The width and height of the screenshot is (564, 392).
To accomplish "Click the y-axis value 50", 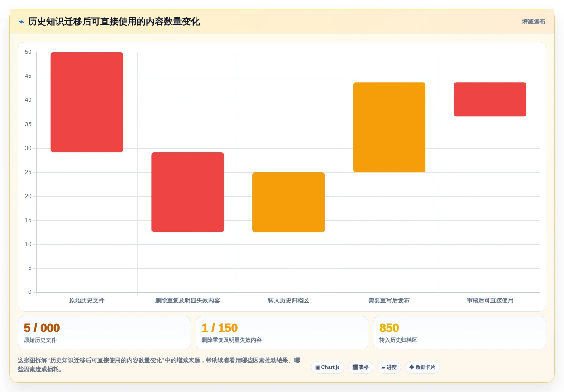I will (28, 52).
